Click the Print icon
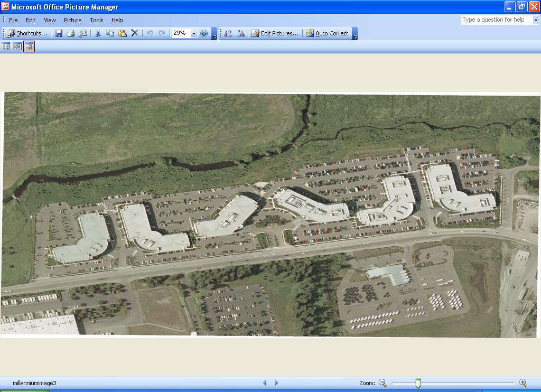Viewport: 541px width, 392px height. tap(71, 33)
